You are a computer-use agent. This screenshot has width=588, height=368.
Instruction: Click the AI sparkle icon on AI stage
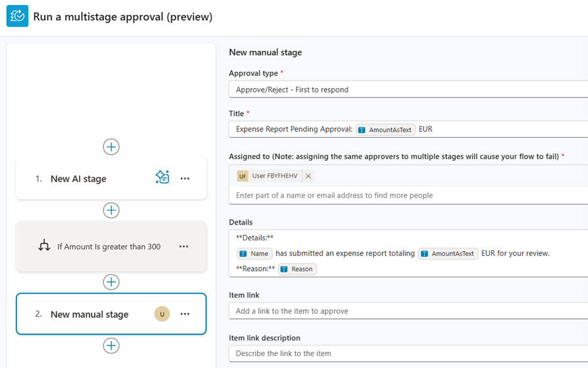pyautogui.click(x=162, y=178)
